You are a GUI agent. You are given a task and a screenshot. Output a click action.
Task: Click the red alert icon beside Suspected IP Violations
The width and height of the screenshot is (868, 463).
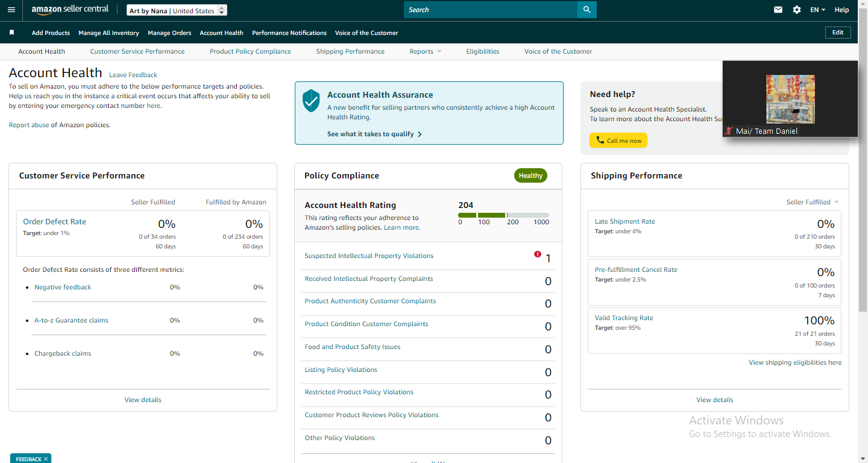tap(538, 254)
